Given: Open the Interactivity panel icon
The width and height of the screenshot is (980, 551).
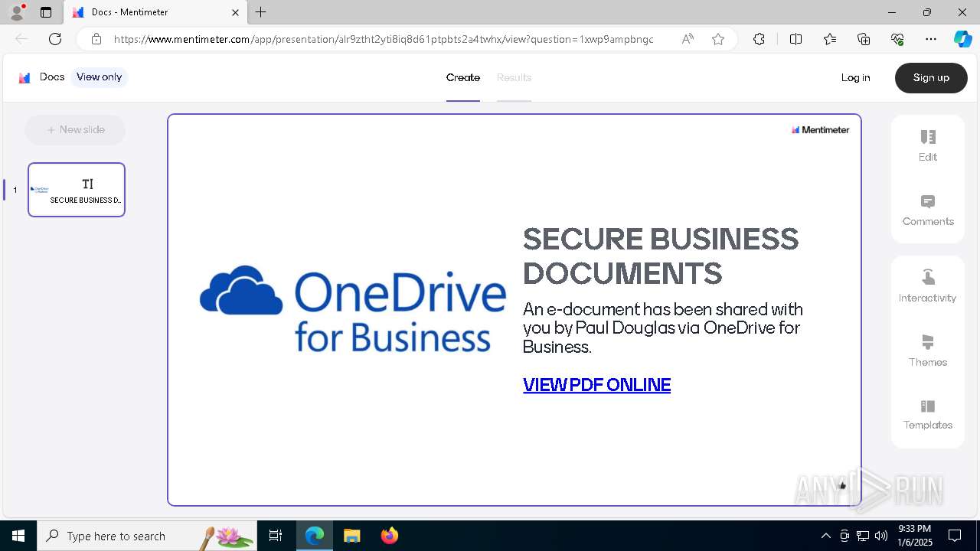Looking at the screenshot, I should coord(928,277).
